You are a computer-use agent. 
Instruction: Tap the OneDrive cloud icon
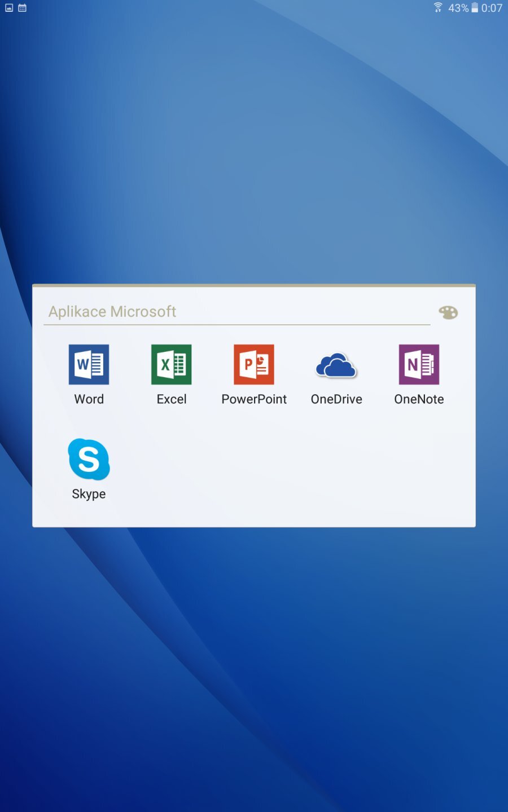(336, 365)
